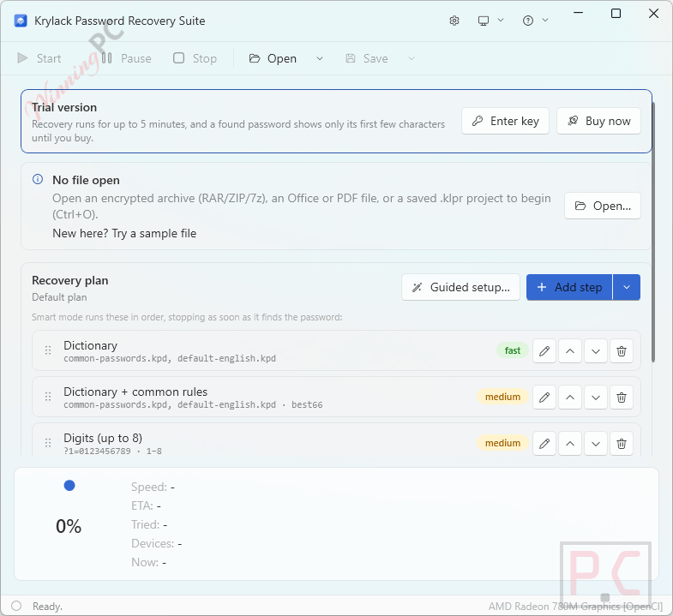Move Dictionary + common rules step up

570,398
